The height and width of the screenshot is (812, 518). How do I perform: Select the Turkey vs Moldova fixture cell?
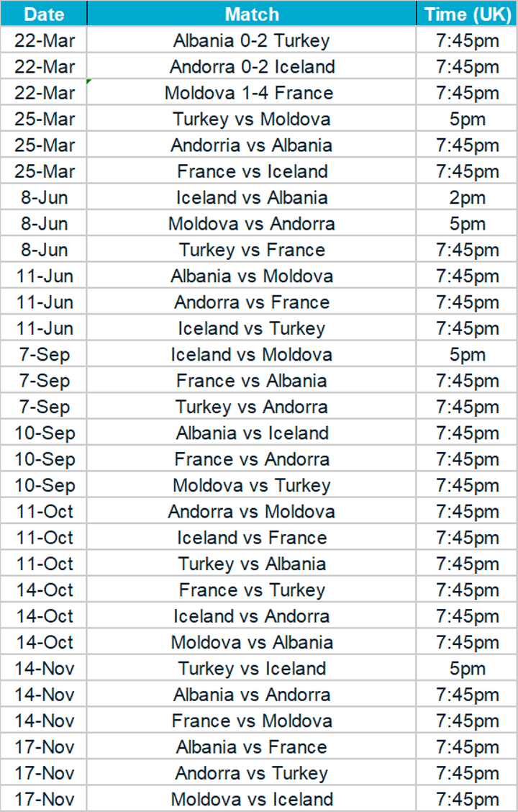pos(251,119)
